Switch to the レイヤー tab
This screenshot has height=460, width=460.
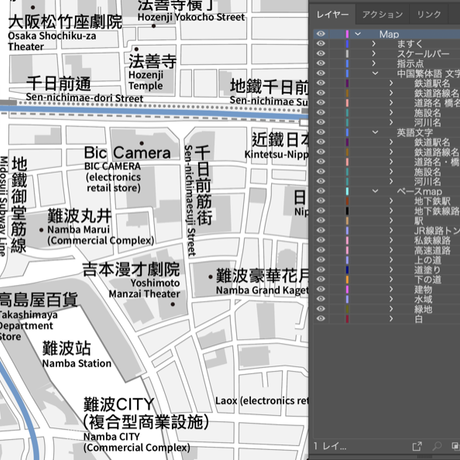(332, 15)
